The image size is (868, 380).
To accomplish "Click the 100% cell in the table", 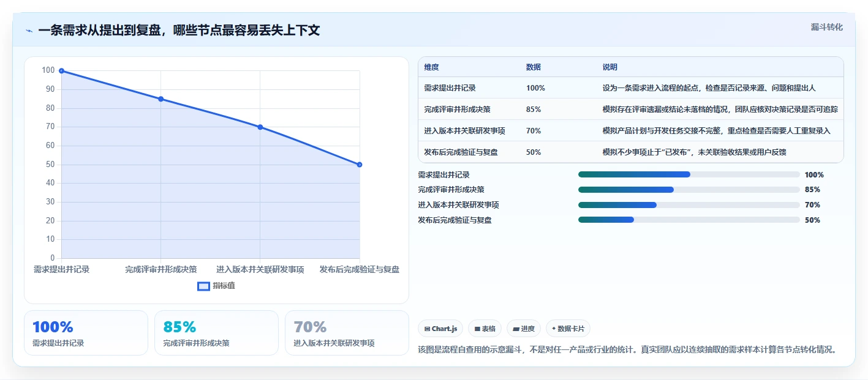I will click(x=535, y=88).
